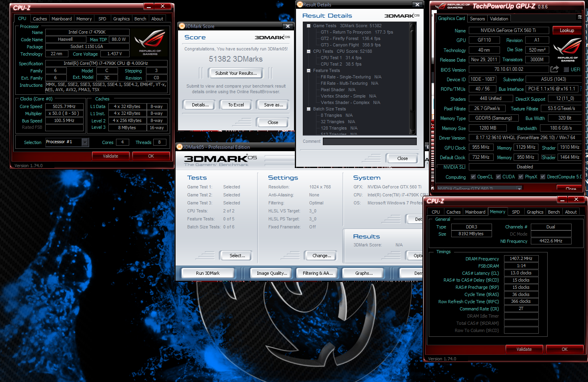Select 'CPU Test 1' result row
The image size is (588, 382).
pos(341,58)
